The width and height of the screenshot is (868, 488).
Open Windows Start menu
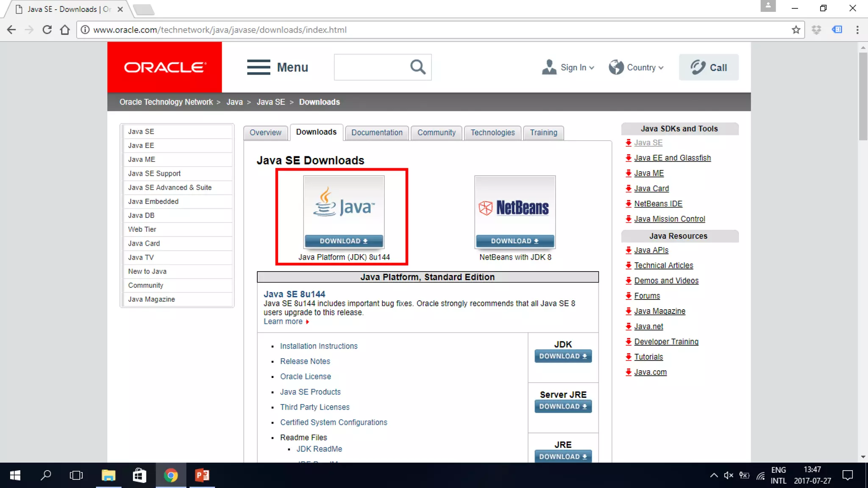click(15, 475)
